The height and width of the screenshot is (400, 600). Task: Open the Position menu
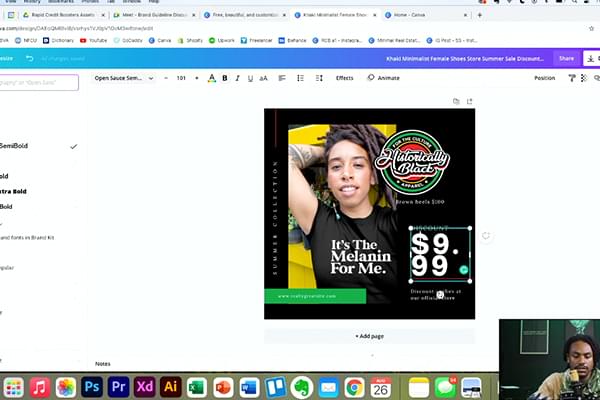[x=544, y=78]
